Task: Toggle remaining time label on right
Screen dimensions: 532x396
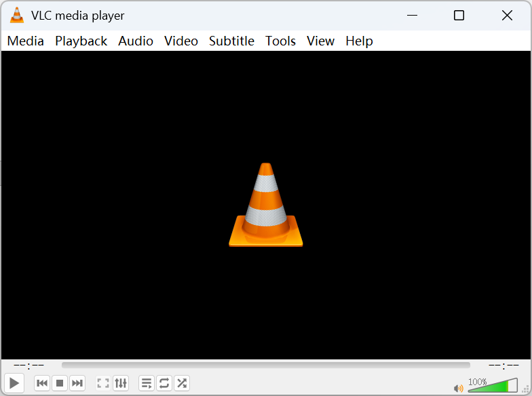Action: click(503, 365)
